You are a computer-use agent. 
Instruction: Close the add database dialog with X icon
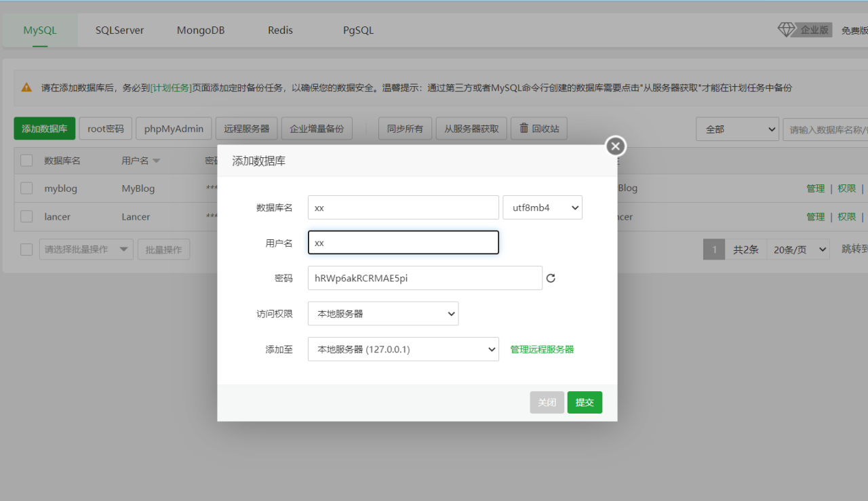pos(615,146)
